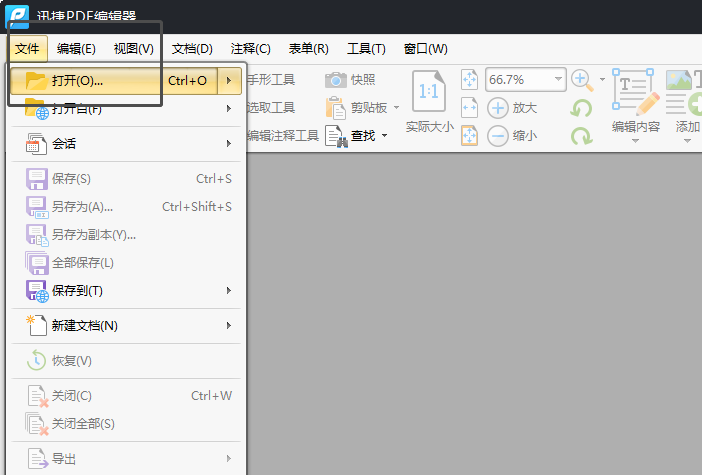This screenshot has height=475, width=702.
Task: Open the 注释(C) menu
Action: [x=250, y=48]
